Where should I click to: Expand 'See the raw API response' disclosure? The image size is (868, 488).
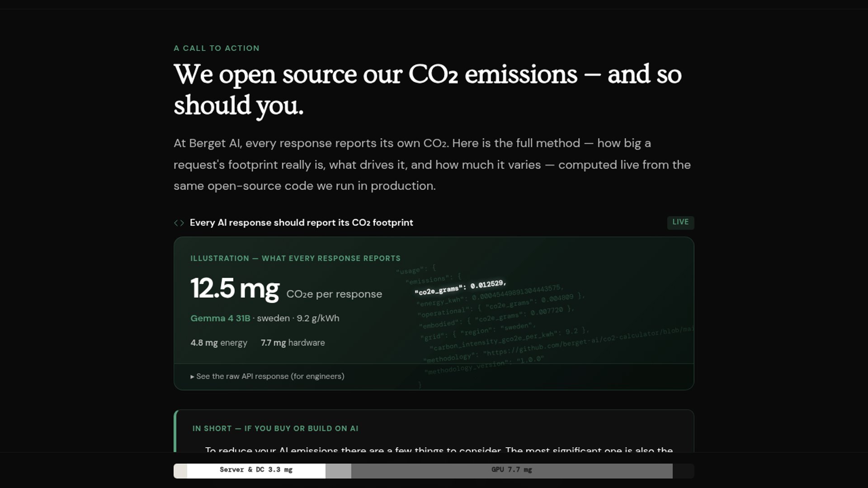click(267, 376)
